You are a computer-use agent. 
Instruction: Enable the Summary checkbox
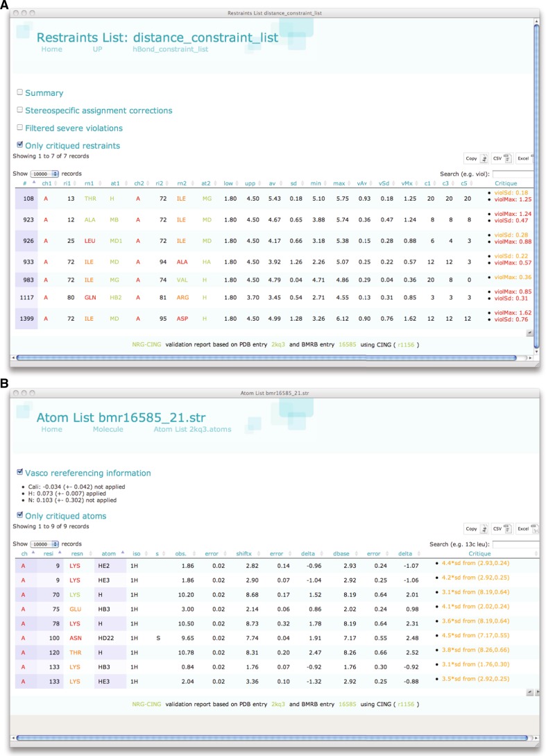point(20,92)
